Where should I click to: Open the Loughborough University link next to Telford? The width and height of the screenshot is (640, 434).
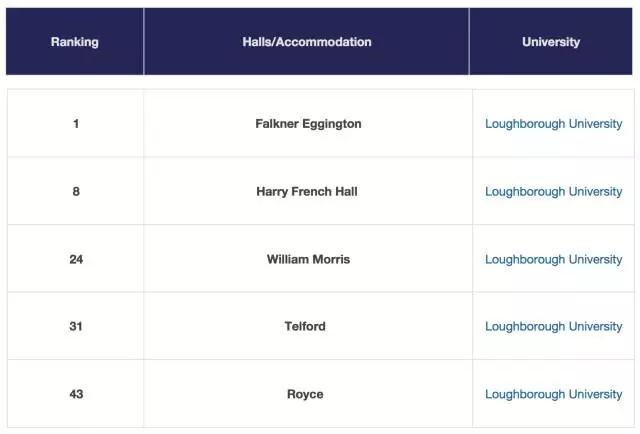point(553,326)
